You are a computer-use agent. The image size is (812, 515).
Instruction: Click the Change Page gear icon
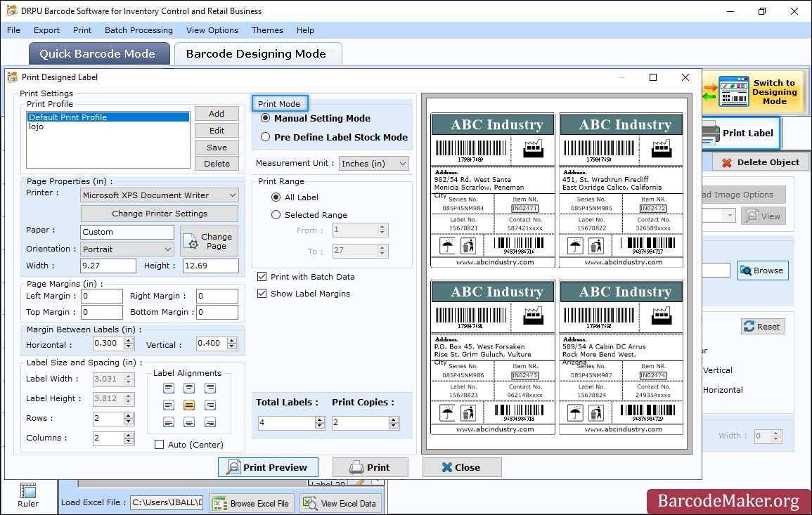click(191, 241)
